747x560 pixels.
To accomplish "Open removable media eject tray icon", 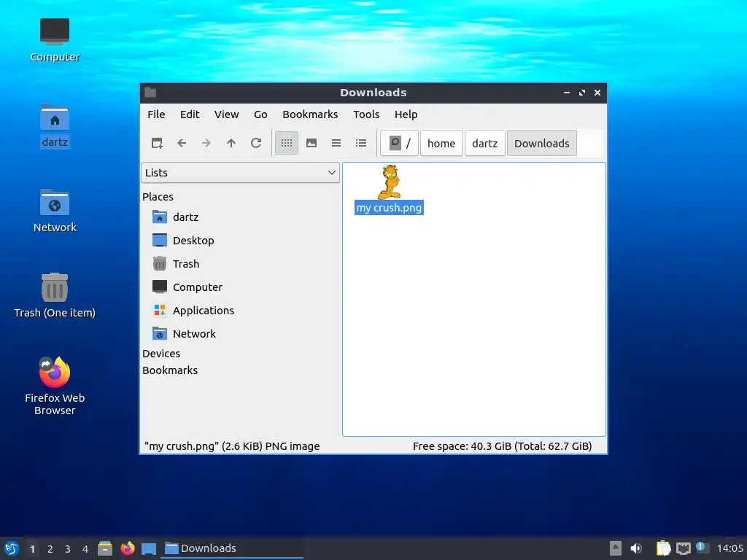I will pyautogui.click(x=616, y=548).
